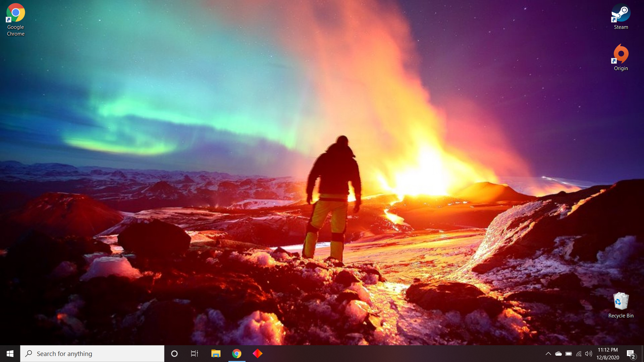
Task: Open the Windows Start menu
Action: pos(10,354)
